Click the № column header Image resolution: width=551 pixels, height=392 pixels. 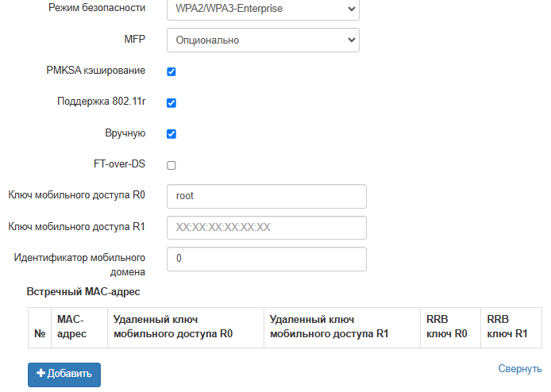pyautogui.click(x=40, y=328)
